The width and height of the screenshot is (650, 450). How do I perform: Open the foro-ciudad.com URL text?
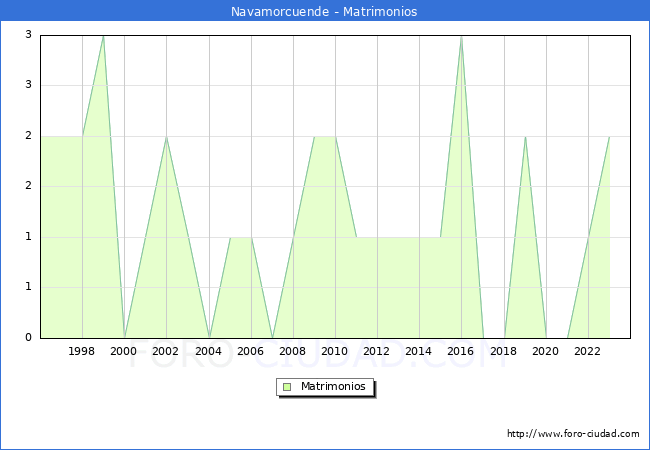[573, 433]
